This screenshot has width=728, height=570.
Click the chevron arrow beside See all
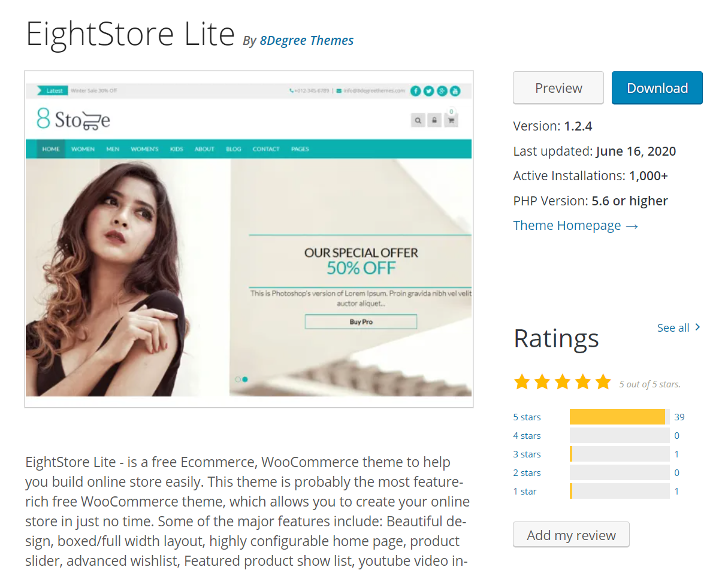click(697, 327)
